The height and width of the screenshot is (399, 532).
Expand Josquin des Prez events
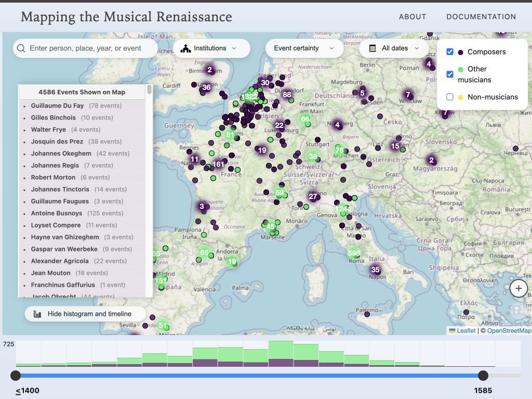click(x=24, y=142)
